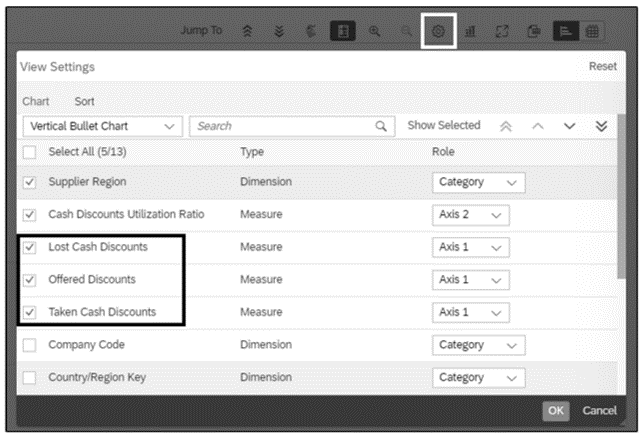Click the drill-down selection hand icon
Image resolution: width=644 pixels, height=438 pixels.
[311, 31]
